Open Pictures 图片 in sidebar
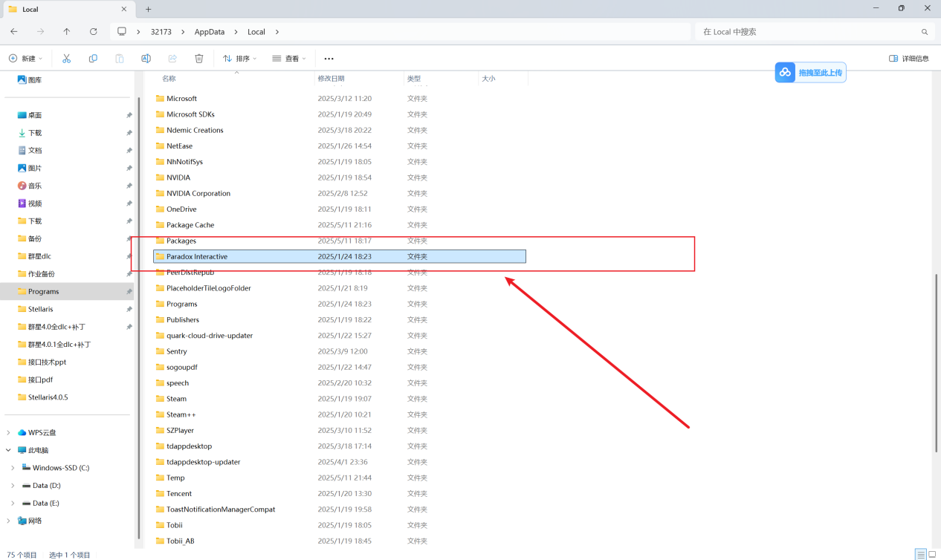This screenshot has width=941, height=560. [x=30, y=168]
